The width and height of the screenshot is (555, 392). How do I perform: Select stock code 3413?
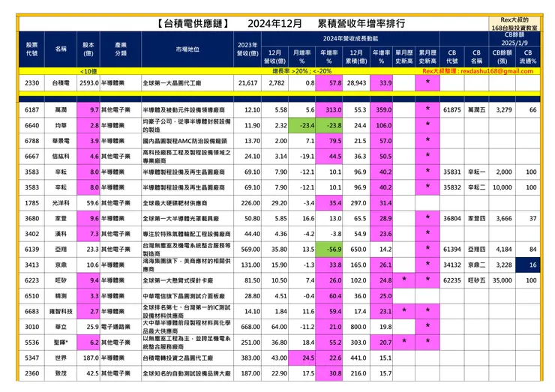coord(31,265)
